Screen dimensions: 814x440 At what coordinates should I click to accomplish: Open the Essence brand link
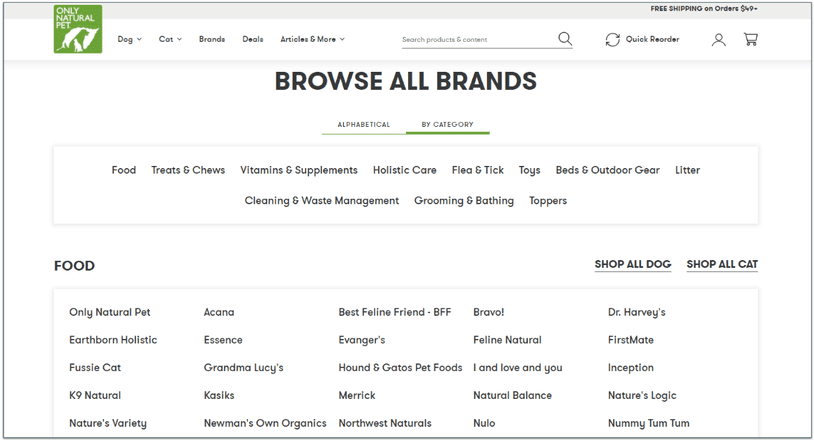coord(223,340)
